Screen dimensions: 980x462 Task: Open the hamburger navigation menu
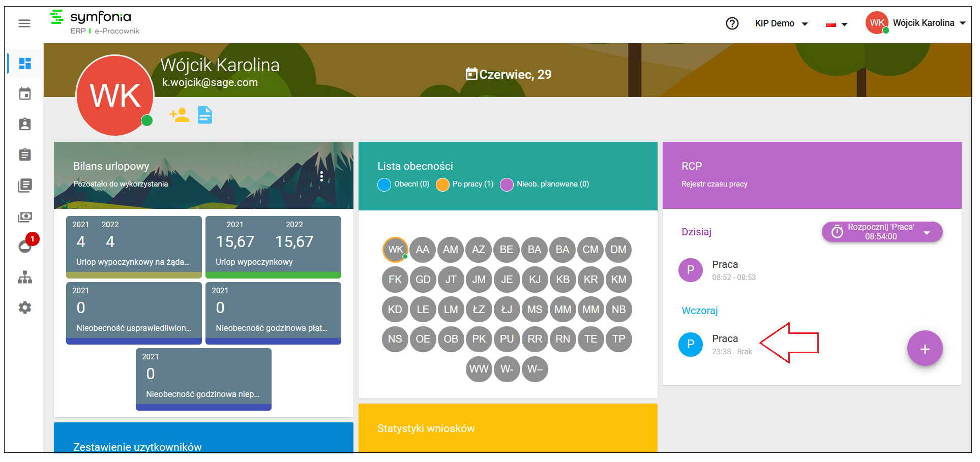[24, 23]
